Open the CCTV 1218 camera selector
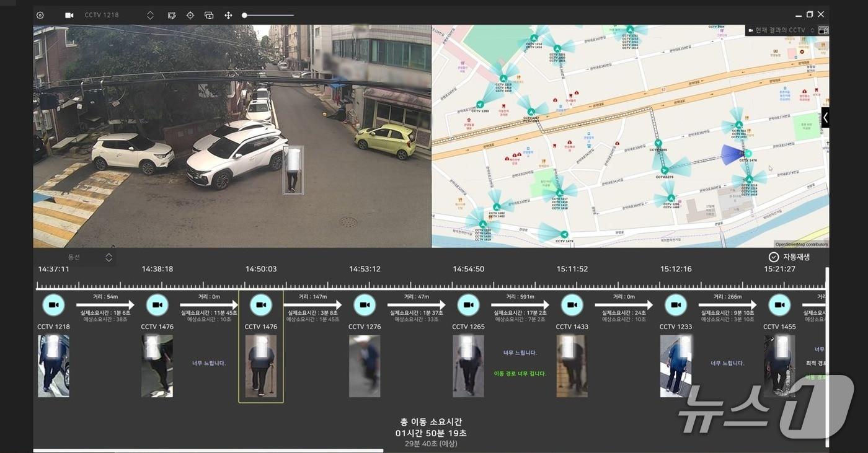Image resolution: width=868 pixels, height=453 pixels. click(x=150, y=15)
